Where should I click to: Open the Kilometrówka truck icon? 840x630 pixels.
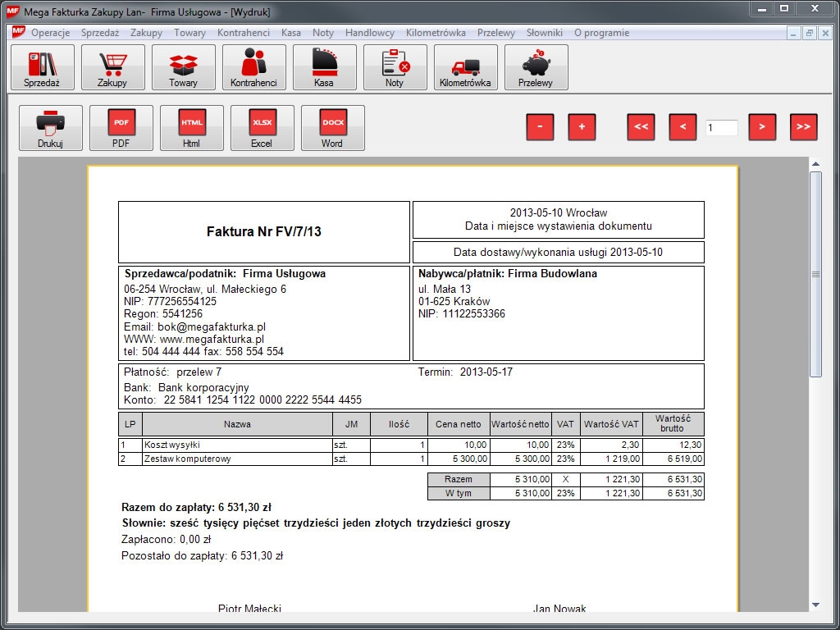pos(466,67)
